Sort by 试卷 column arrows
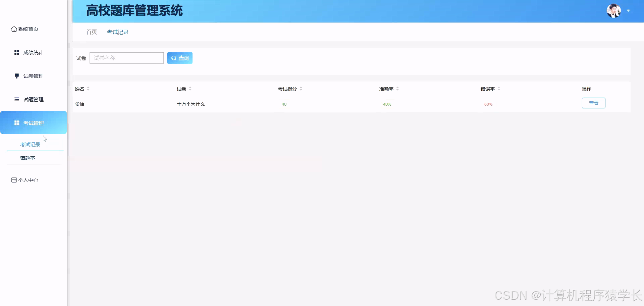The width and height of the screenshot is (644, 306). tap(190, 89)
